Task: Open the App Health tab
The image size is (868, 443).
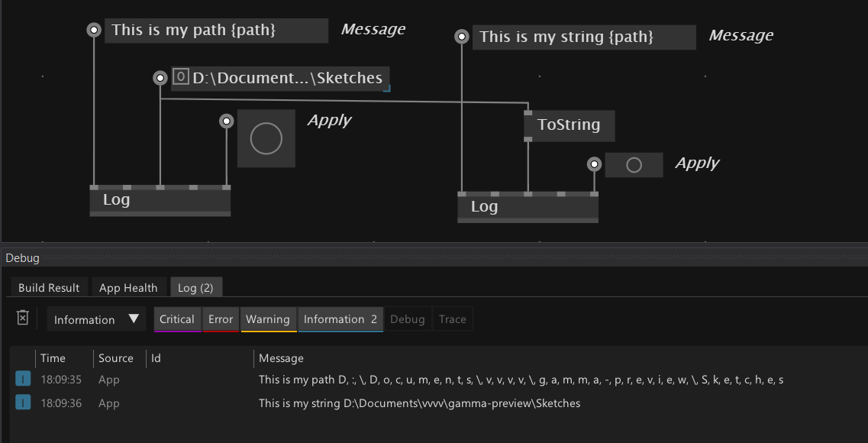Action: [x=128, y=287]
